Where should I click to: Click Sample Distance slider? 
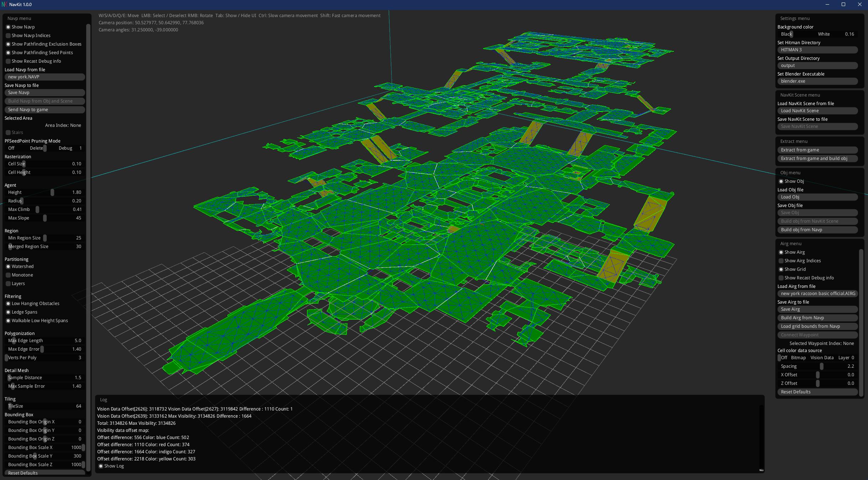[45, 378]
